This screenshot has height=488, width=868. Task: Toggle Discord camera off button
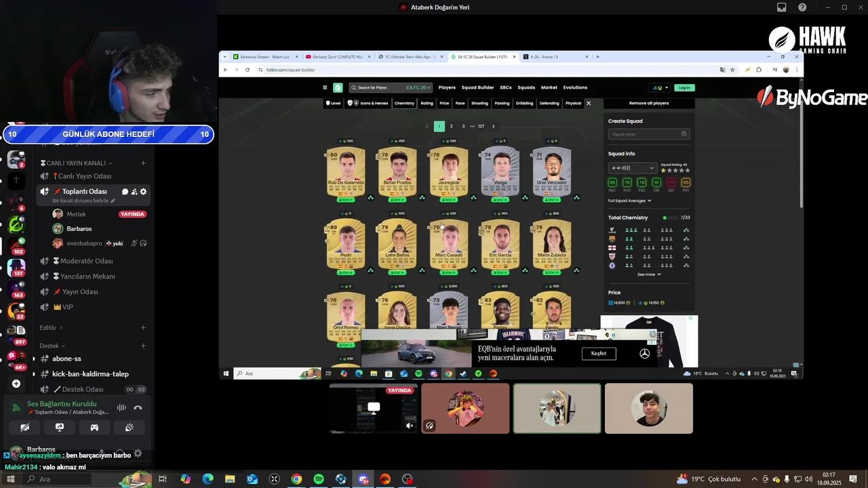(x=25, y=428)
